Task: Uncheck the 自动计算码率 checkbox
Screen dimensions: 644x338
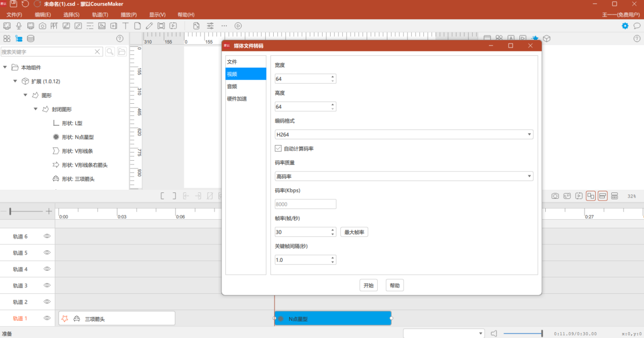Action: tap(278, 148)
